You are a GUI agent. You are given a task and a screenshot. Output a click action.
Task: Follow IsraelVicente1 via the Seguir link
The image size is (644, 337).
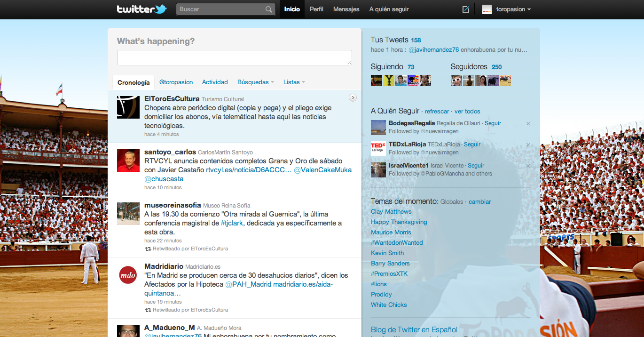[476, 166]
